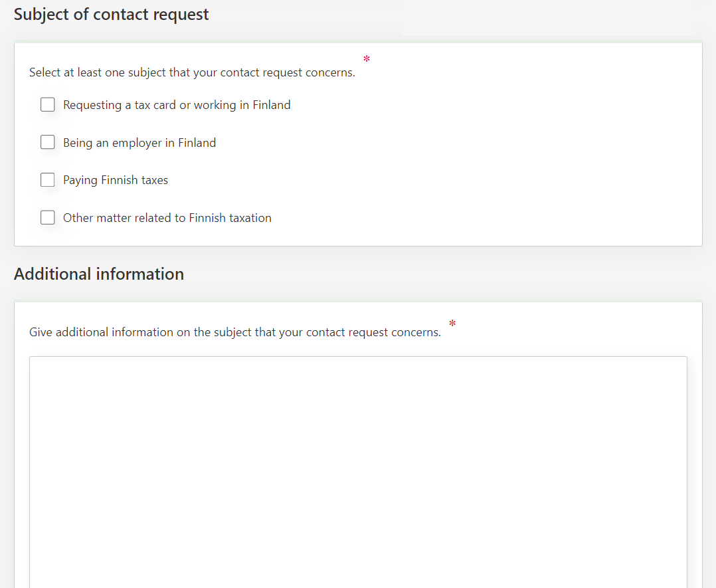Click the word 'Finland' in the tax card option
Viewport: 716px width, 588px height.
[272, 105]
